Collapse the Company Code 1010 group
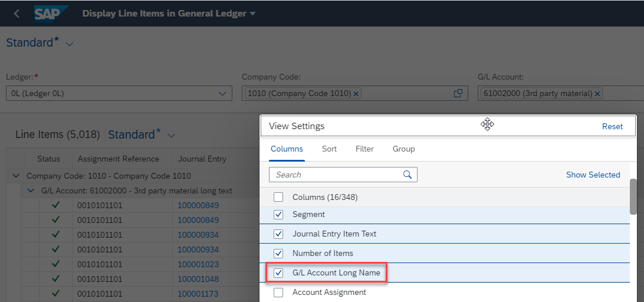Screen dimensions: 644x302 [16, 176]
